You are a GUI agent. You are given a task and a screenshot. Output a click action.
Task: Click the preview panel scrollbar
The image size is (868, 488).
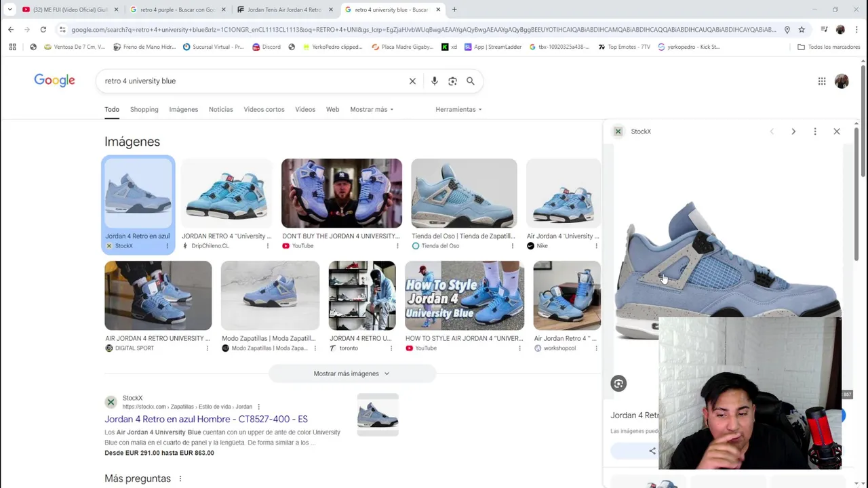(856, 193)
